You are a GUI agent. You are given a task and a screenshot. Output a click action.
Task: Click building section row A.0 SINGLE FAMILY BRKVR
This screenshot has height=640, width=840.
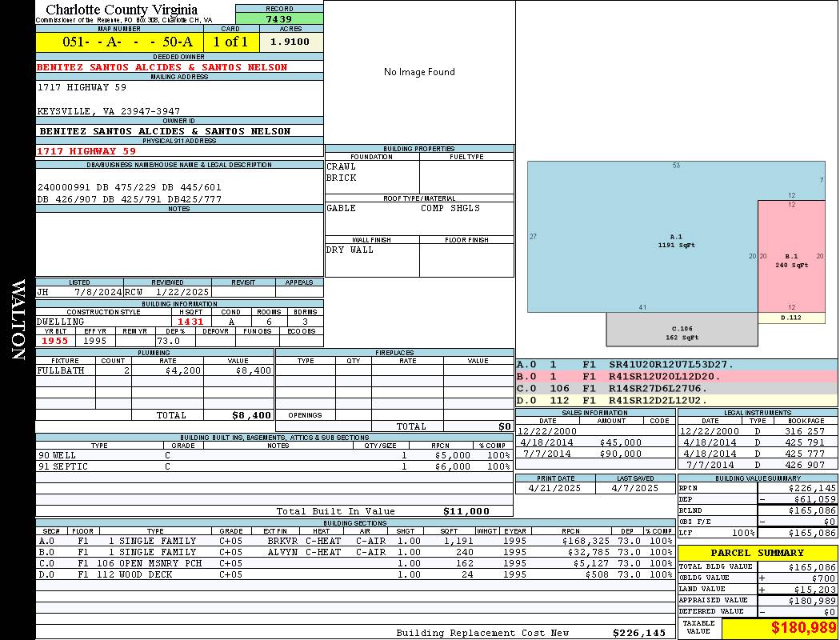coord(356,542)
